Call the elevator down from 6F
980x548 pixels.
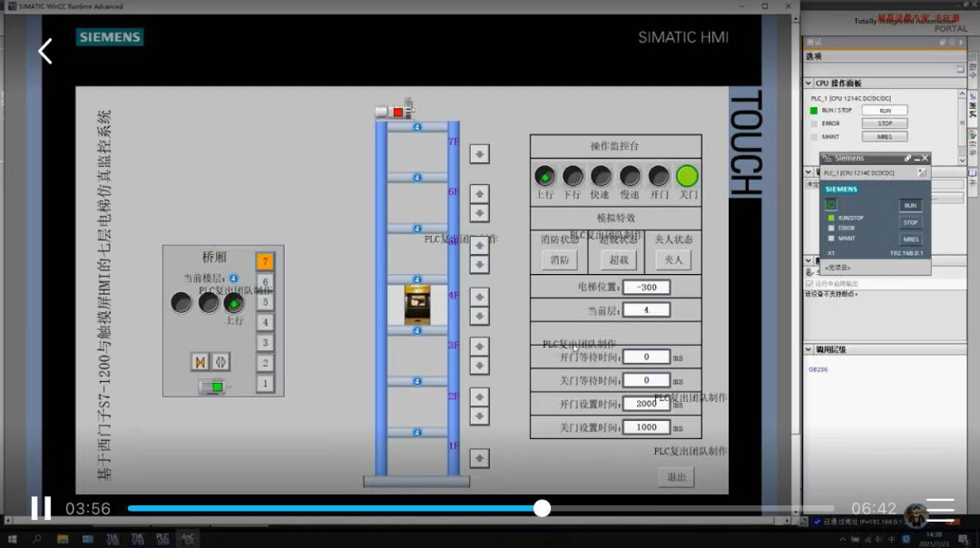coord(479,214)
